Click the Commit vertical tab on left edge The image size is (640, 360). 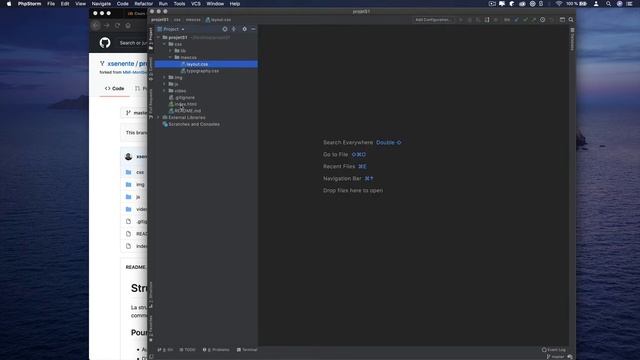click(x=151, y=68)
